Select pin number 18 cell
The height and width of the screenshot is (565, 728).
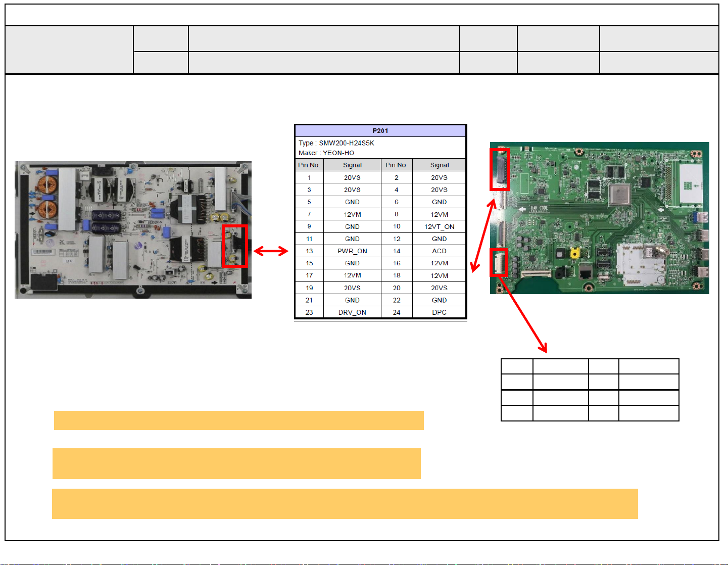pyautogui.click(x=397, y=275)
